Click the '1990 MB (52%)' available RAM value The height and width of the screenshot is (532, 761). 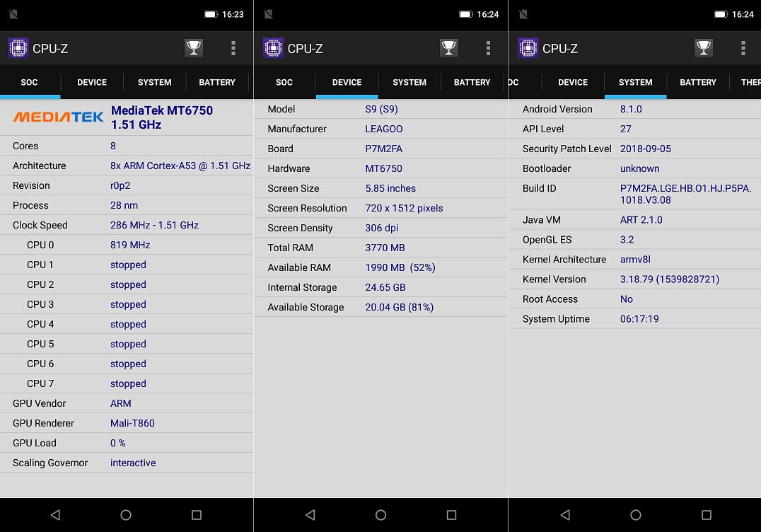click(x=400, y=268)
